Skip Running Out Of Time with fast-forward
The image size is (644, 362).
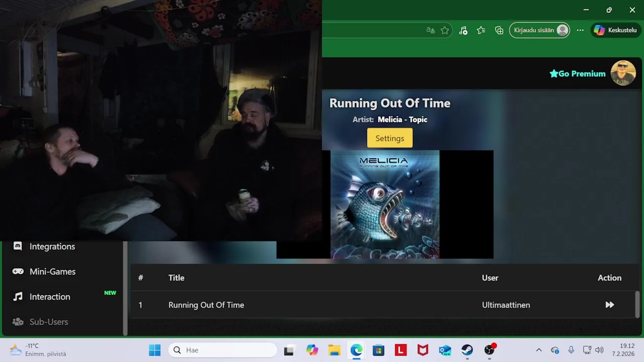(610, 305)
